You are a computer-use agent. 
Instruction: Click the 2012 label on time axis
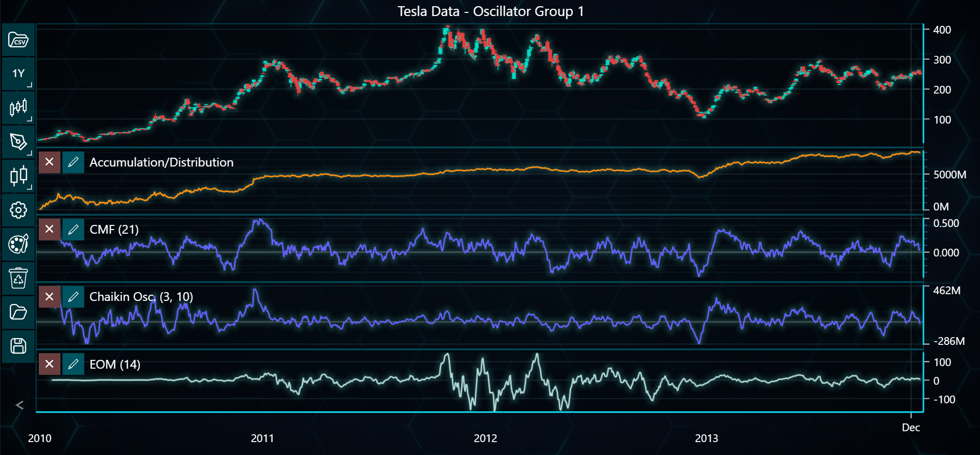coord(486,438)
